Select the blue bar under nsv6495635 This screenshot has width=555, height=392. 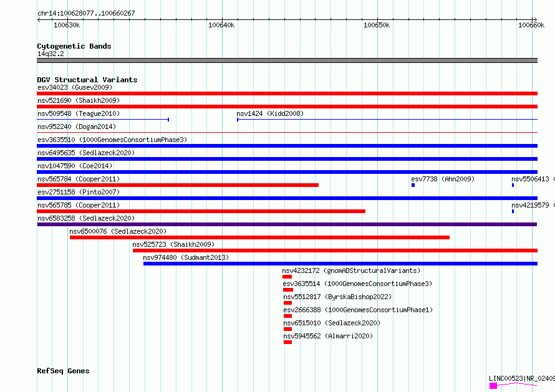(x=287, y=159)
